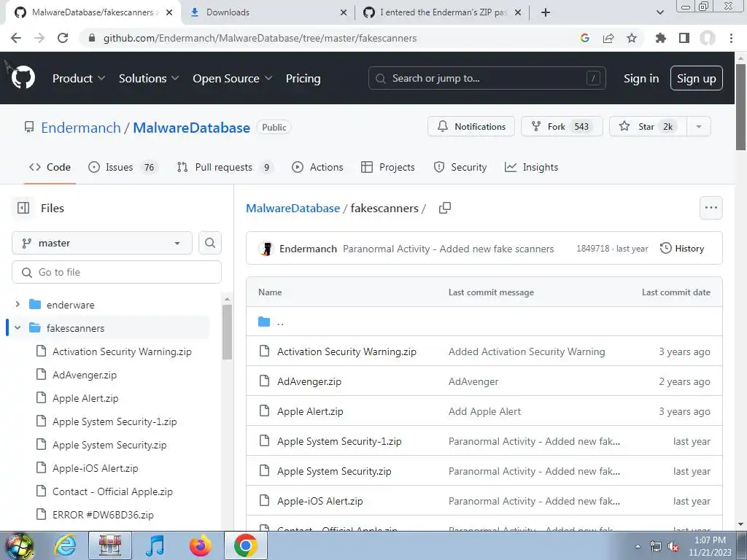The image size is (747, 560).
Task: Click the file tree search icon
Action: pos(210,243)
